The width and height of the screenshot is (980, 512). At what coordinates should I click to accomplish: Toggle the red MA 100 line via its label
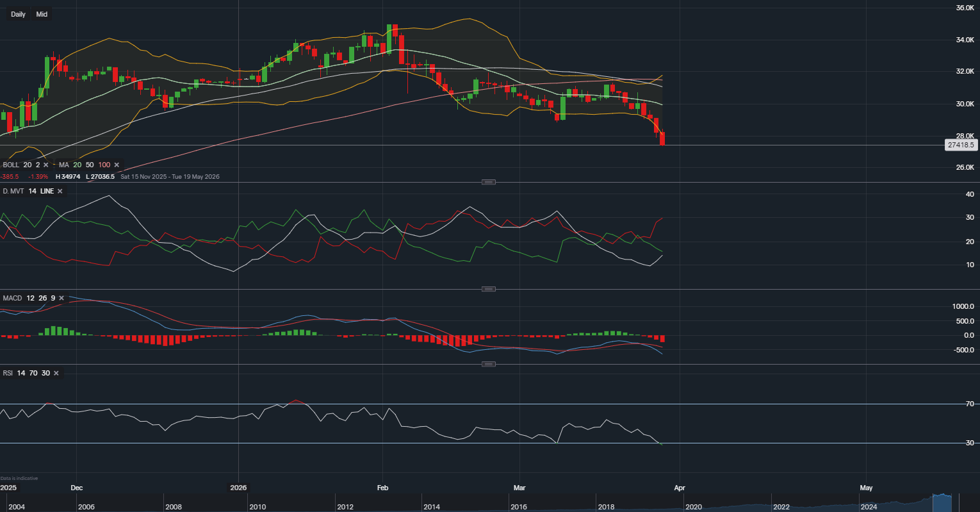pyautogui.click(x=104, y=165)
